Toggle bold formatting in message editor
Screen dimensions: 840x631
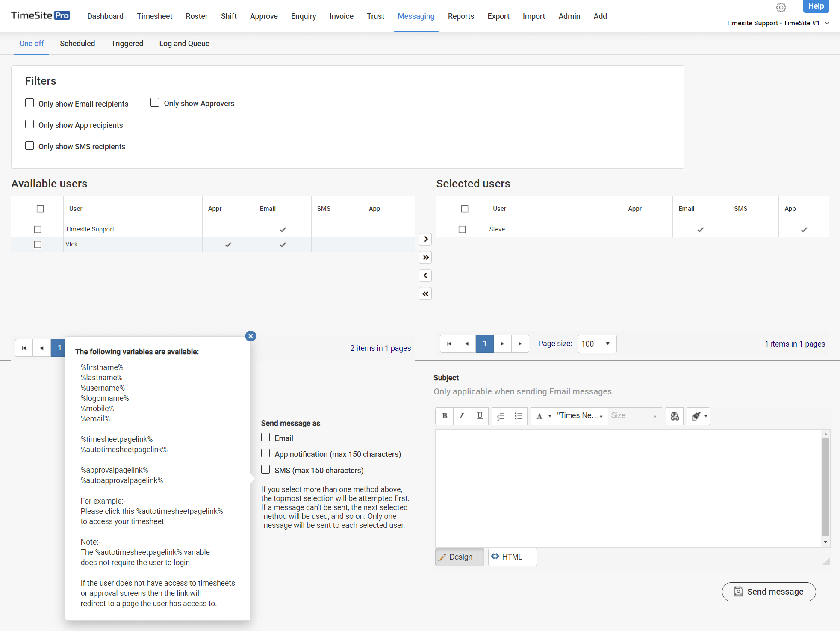pyautogui.click(x=445, y=416)
